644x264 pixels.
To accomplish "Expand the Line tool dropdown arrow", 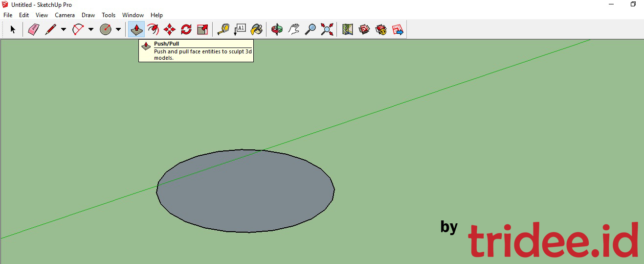I will point(64,29).
